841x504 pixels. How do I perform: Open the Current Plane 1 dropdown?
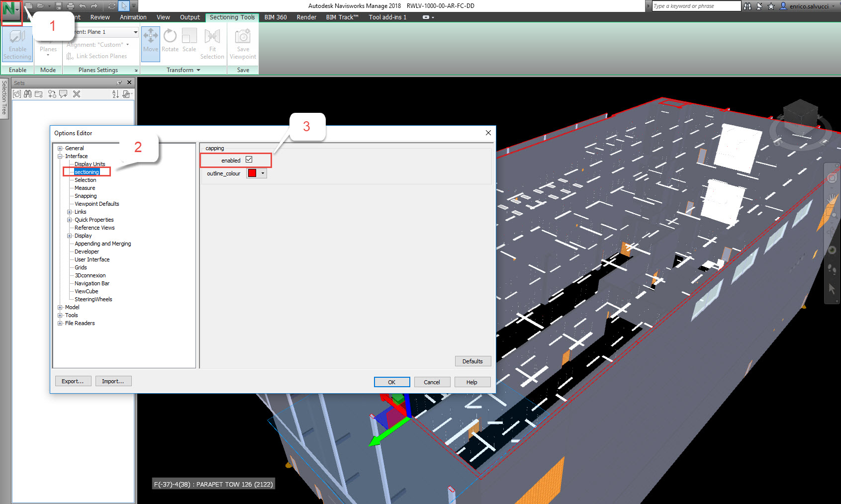[x=135, y=32]
